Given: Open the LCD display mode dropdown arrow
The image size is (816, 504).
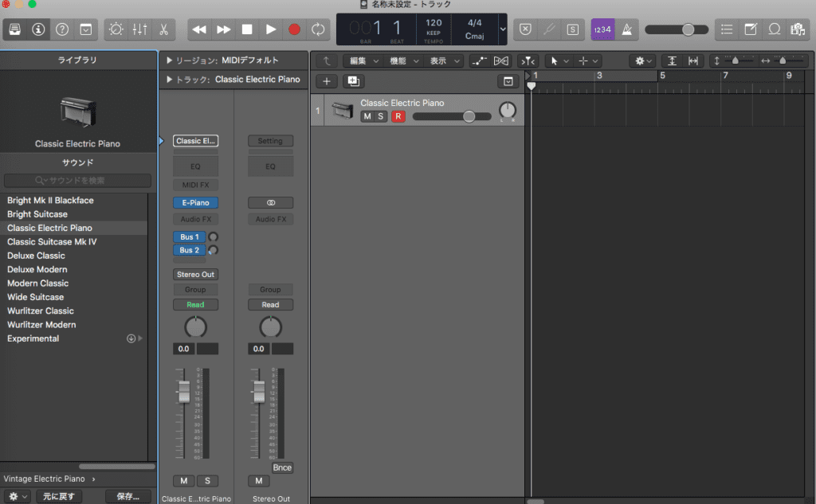Looking at the screenshot, I should coord(503,29).
